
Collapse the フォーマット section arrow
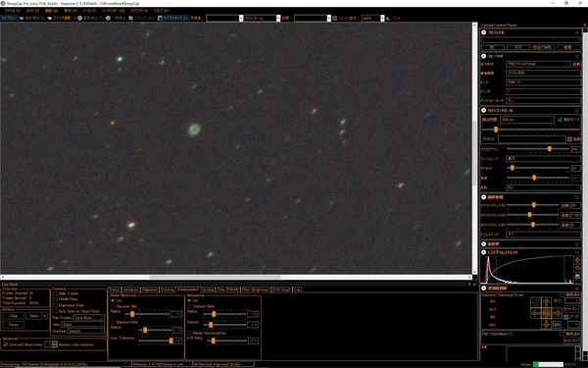[484, 56]
